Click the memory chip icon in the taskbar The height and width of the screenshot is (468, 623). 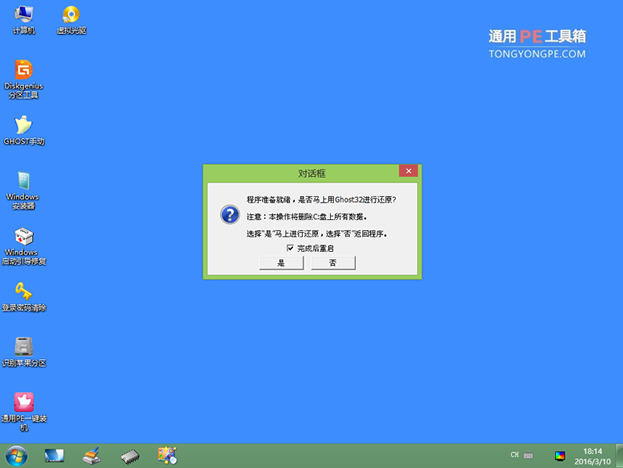129,456
